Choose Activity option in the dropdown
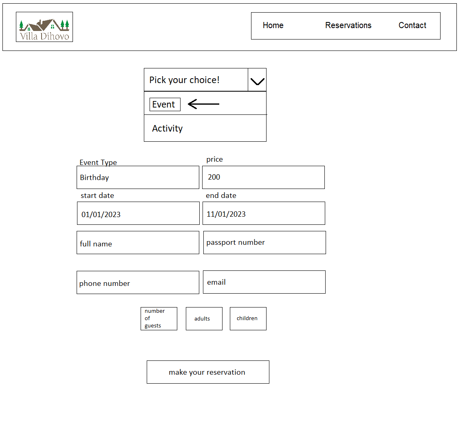This screenshot has height=448, width=476. [x=167, y=129]
